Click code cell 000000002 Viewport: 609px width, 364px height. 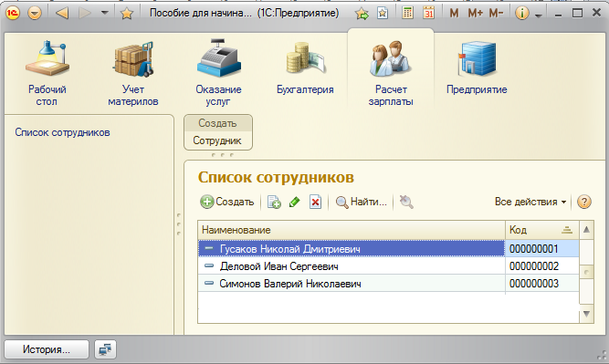[541, 266]
